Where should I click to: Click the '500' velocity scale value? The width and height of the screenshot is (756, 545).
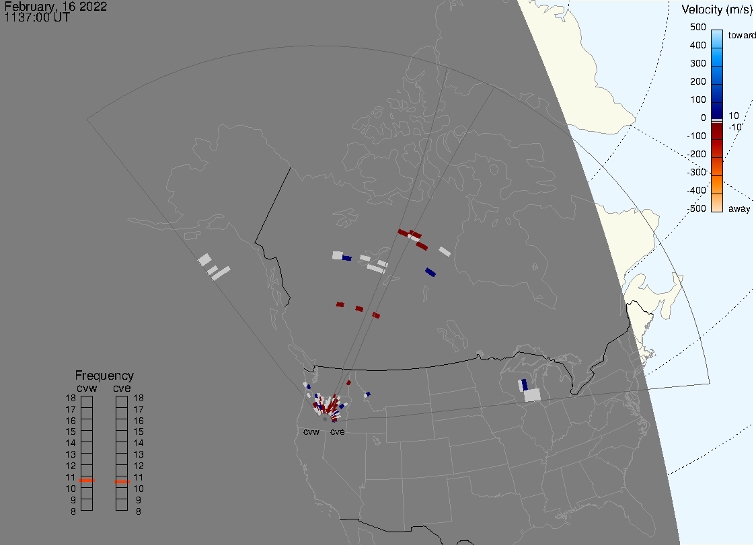click(697, 27)
